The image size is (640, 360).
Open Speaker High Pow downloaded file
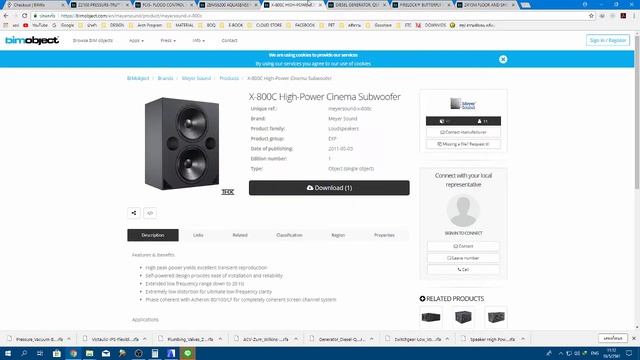pos(488,339)
